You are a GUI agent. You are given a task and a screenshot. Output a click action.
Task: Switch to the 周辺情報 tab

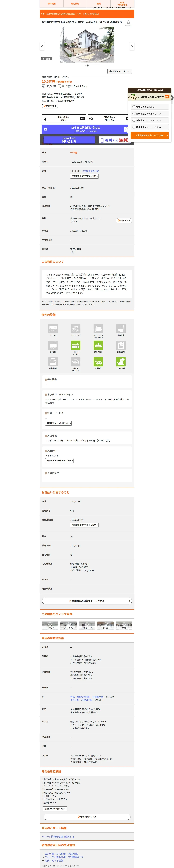click(x=75, y=4)
